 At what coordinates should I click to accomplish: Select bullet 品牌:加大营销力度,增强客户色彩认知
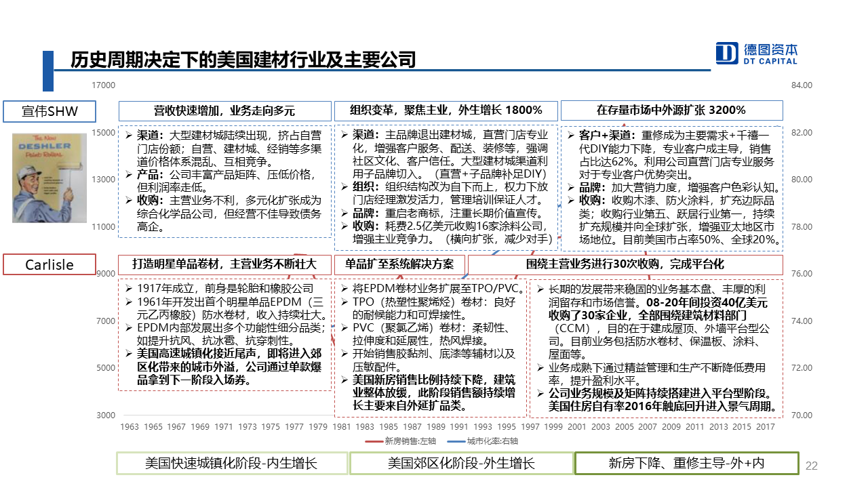[x=674, y=188]
